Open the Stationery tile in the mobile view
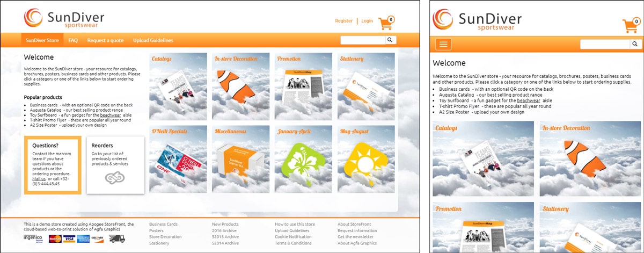This screenshot has width=644, height=253. click(590, 227)
